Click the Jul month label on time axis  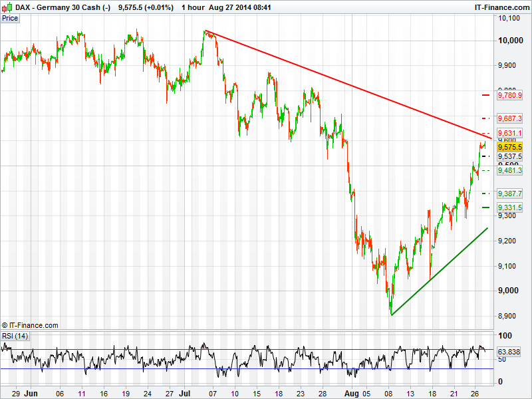tap(185, 394)
